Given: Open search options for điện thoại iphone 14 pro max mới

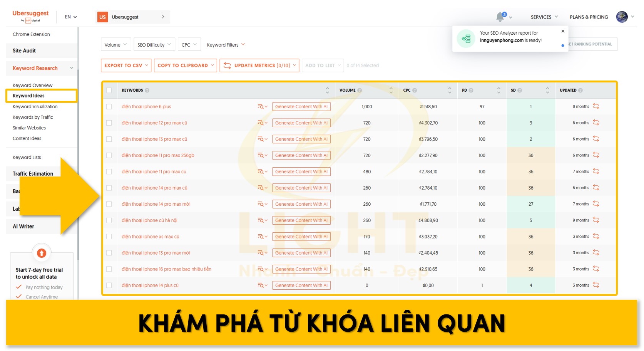Looking at the screenshot, I should tap(263, 204).
